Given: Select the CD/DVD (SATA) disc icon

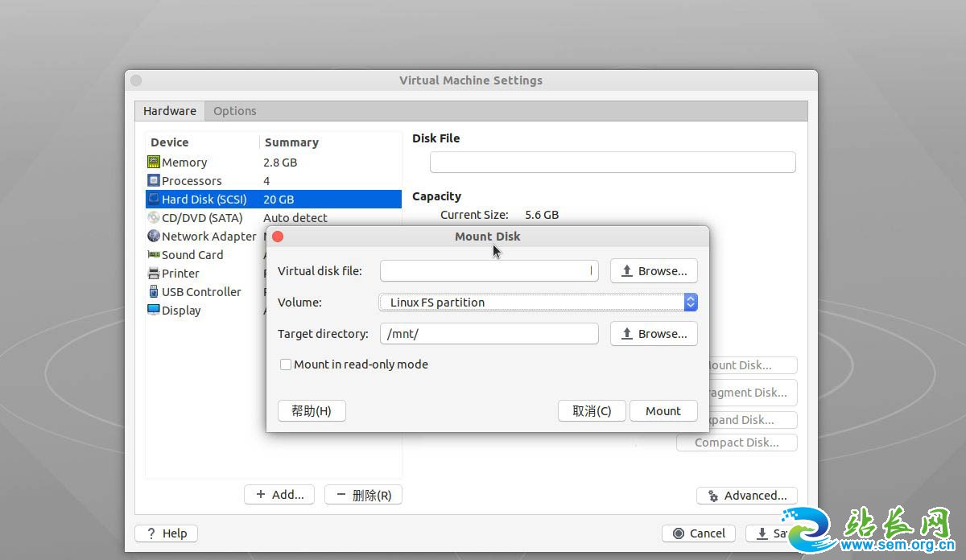Looking at the screenshot, I should point(154,218).
